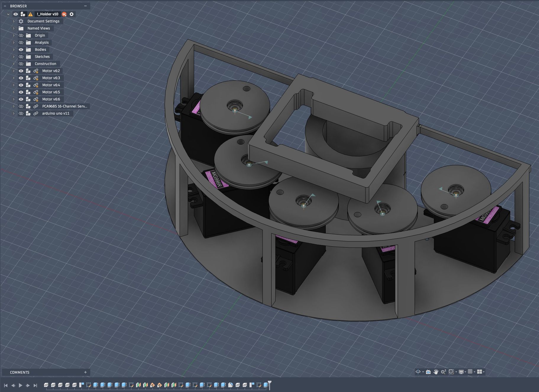Click component icon on Motor v6:6
Screen dimensions: 539x392
28,99
